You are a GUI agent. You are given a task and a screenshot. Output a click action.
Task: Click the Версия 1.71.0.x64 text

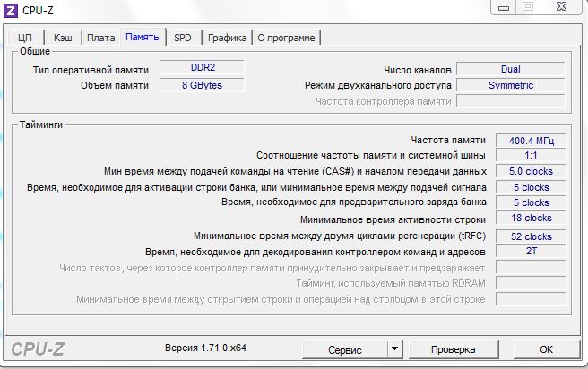pos(205,348)
